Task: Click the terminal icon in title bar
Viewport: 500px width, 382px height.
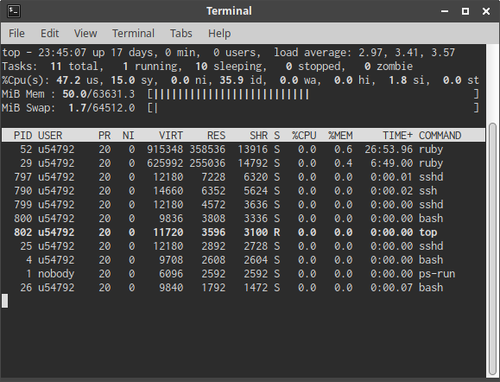Action: click(x=14, y=11)
